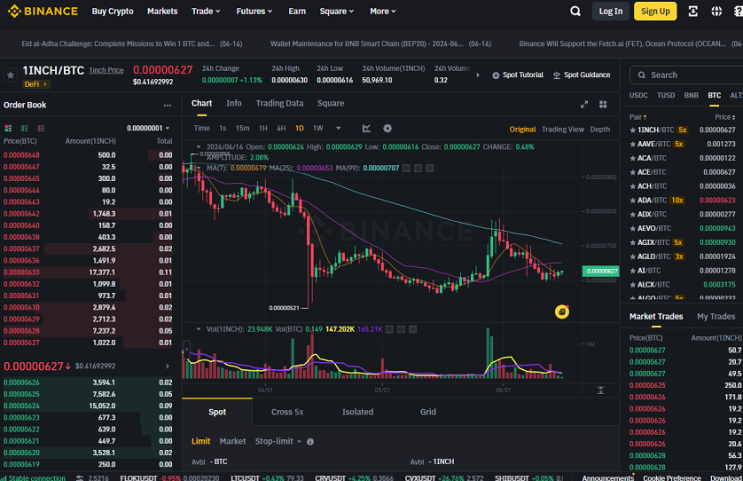Open the search magnifier in top bar
The width and height of the screenshot is (743, 481).
point(575,11)
